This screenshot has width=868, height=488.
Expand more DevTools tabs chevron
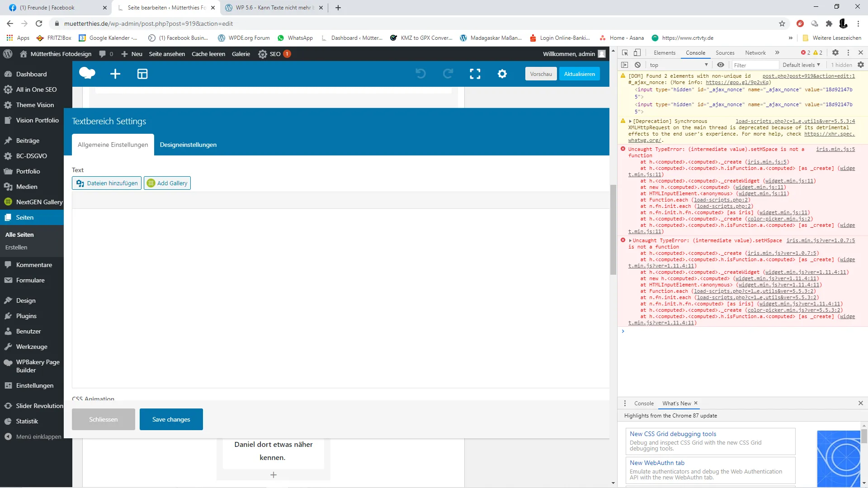click(x=777, y=53)
